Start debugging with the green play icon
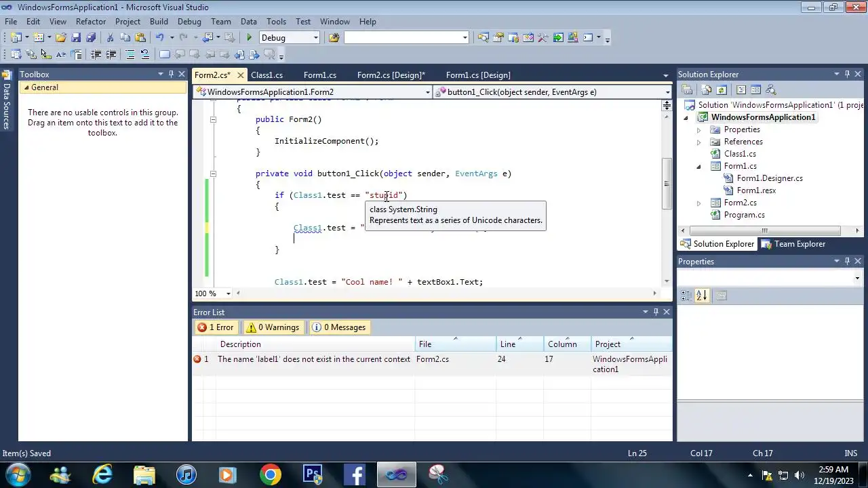 click(x=250, y=38)
